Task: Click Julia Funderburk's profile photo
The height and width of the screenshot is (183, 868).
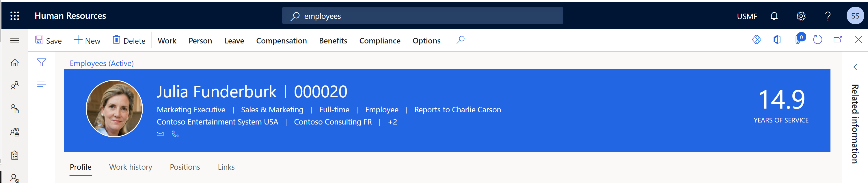Action: tap(114, 108)
